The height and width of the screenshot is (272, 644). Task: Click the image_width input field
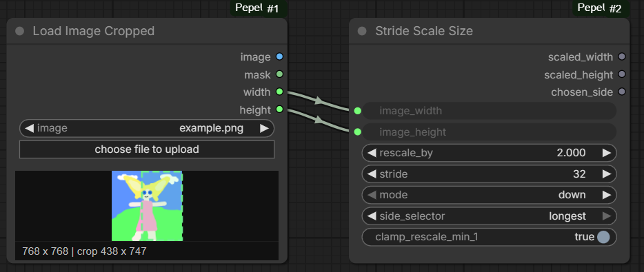pyautogui.click(x=489, y=111)
